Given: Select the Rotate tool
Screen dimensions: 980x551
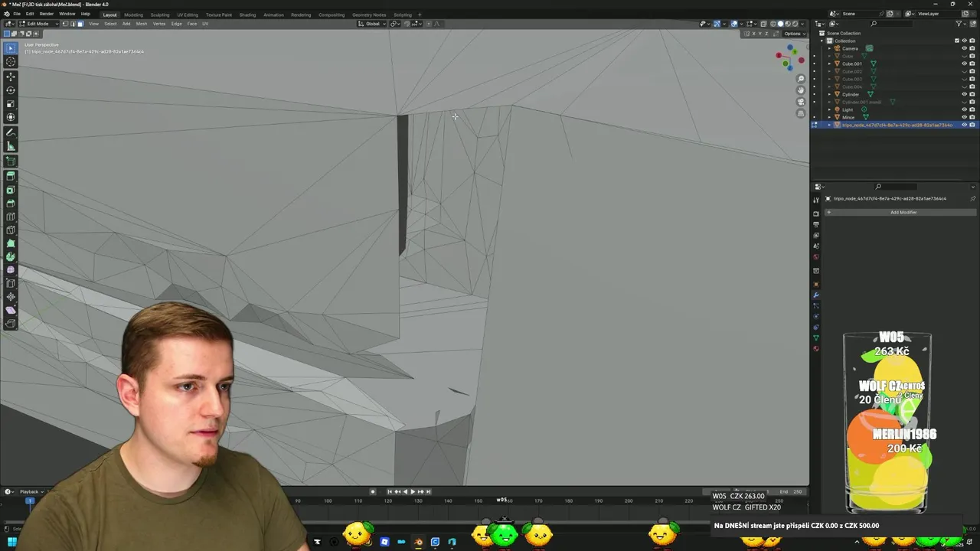Looking at the screenshot, I should 11,90.
